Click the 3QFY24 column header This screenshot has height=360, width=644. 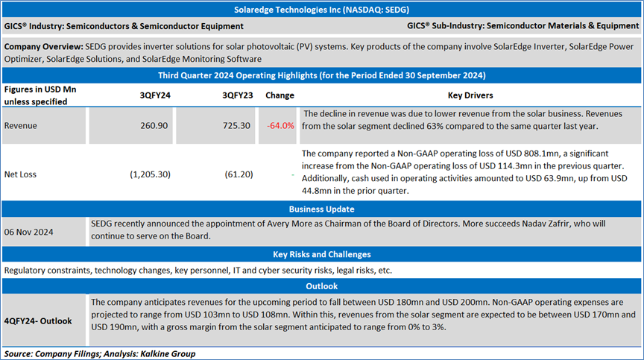coord(155,95)
